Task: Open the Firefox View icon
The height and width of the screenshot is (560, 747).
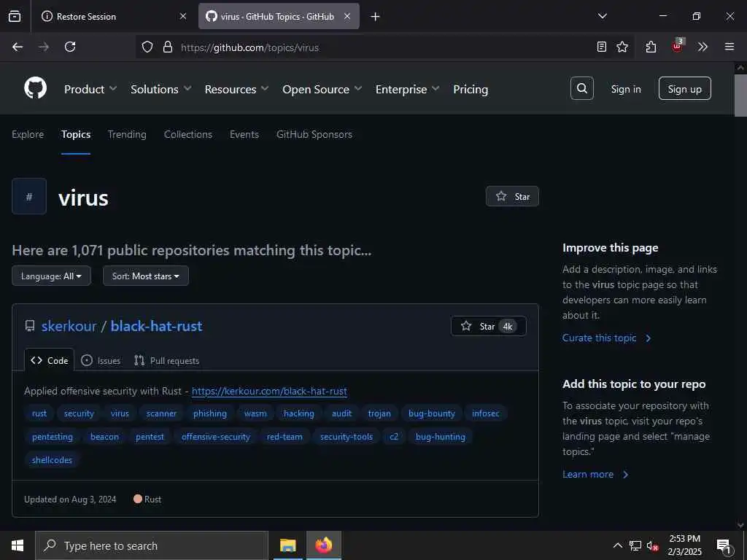Action: [x=15, y=16]
